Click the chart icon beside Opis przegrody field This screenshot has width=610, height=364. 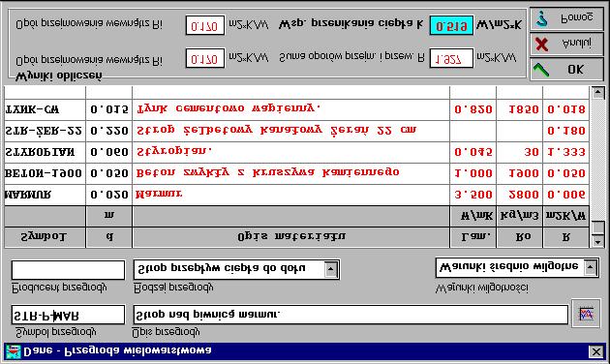586,314
